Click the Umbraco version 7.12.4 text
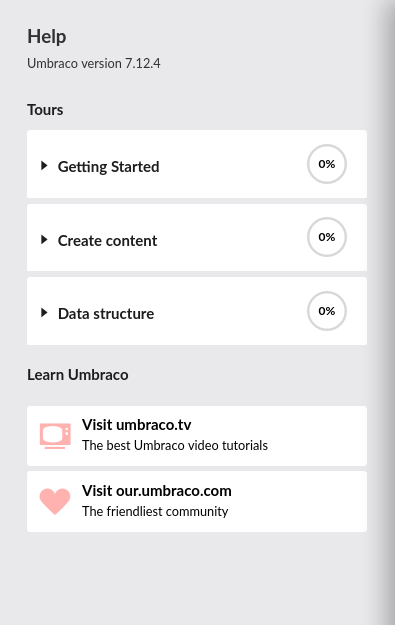 point(94,63)
